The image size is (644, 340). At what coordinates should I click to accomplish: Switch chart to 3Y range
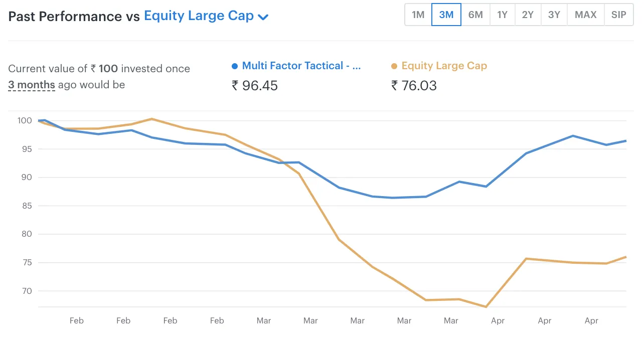[554, 15]
